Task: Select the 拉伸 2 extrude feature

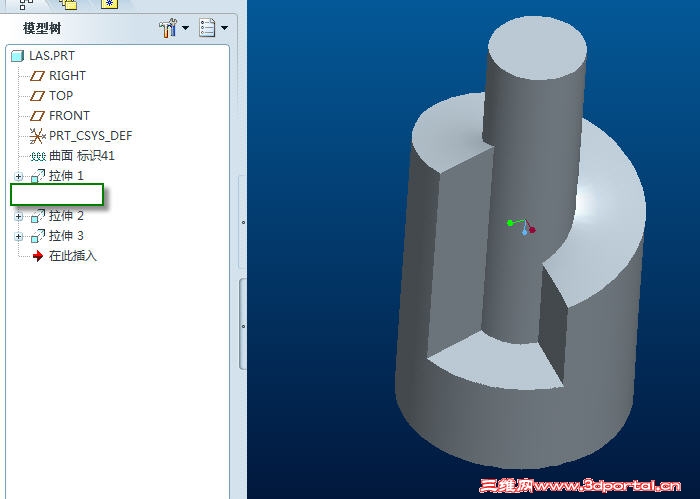Action: coord(57,216)
